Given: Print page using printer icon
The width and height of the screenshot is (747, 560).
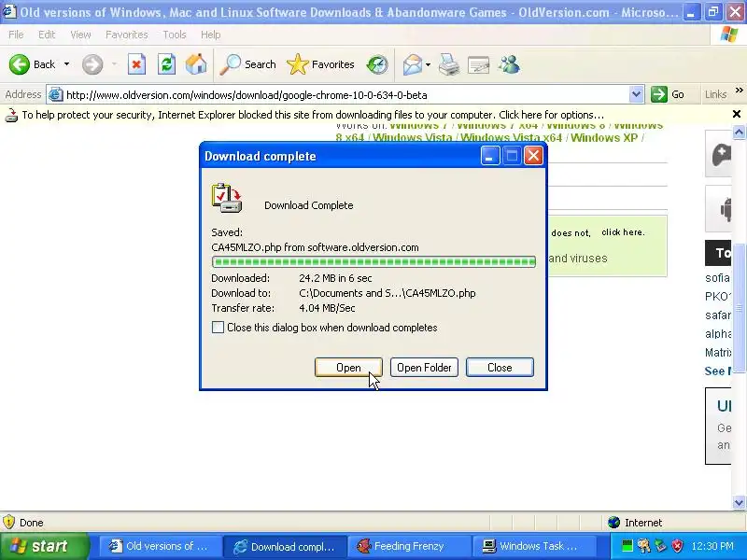Looking at the screenshot, I should (449, 64).
